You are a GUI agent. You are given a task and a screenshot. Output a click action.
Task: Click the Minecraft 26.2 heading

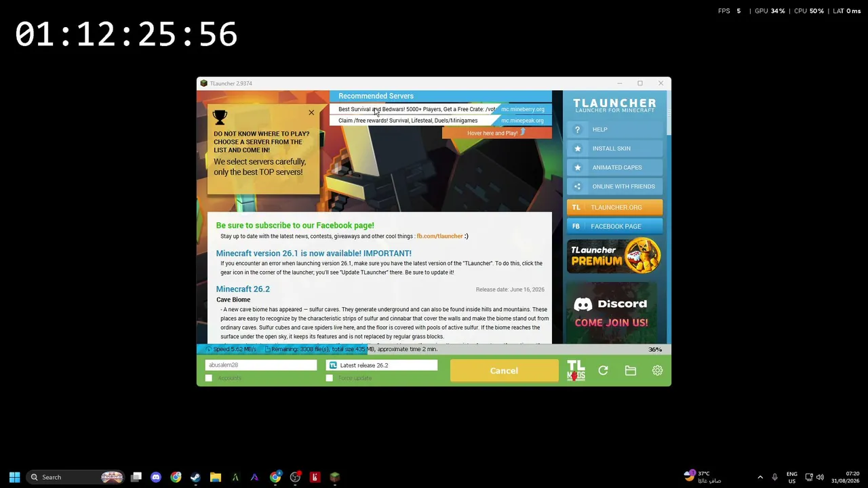pyautogui.click(x=243, y=289)
